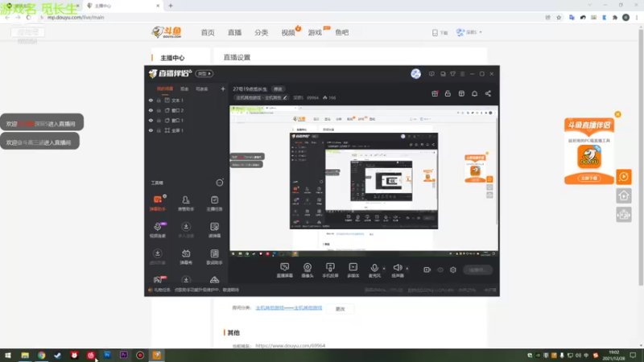Click the 修改 button beside stream title
Viewport: 644px width, 362px height.
pyautogui.click(x=278, y=88)
